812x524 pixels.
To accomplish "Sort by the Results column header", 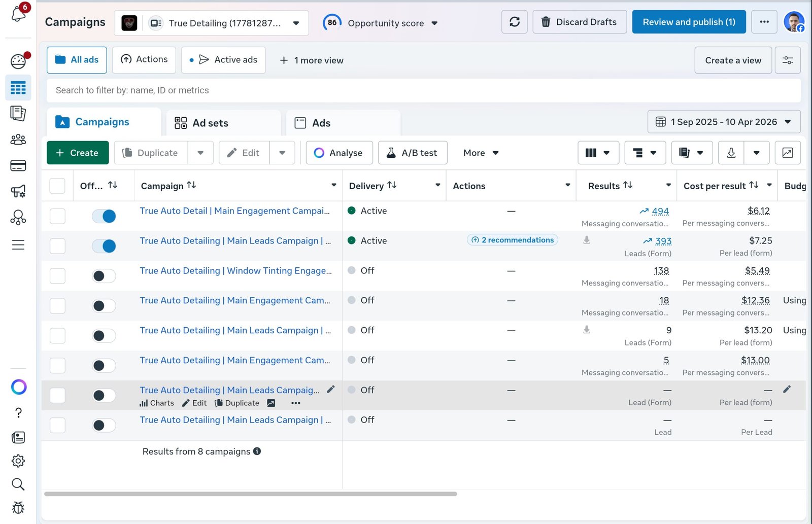I will 610,186.
